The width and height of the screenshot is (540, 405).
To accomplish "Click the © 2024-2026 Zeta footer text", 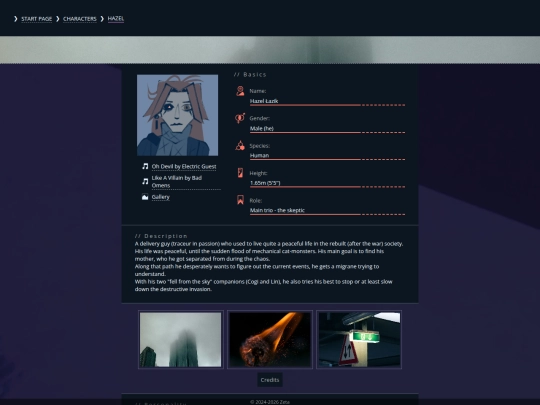I will [270, 402].
